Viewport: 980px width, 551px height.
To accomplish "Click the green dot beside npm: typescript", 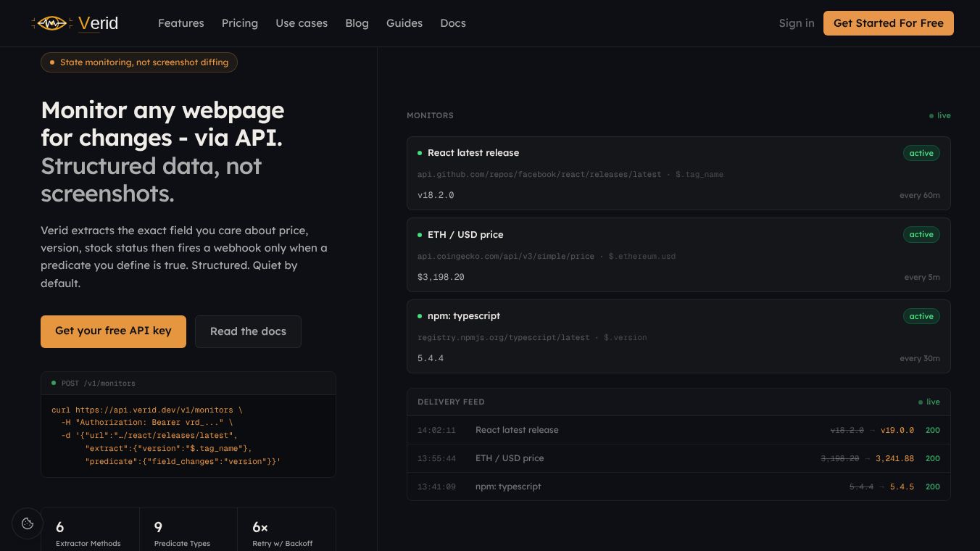I will [x=420, y=316].
